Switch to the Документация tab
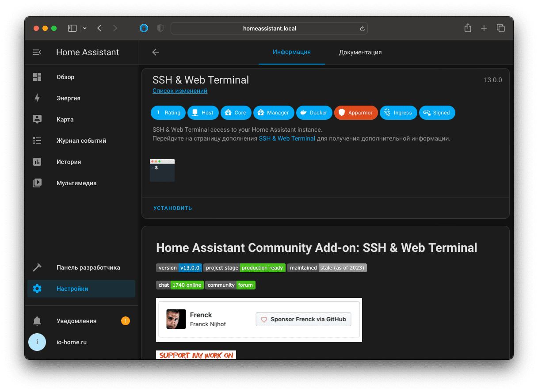The image size is (538, 392). pos(360,52)
